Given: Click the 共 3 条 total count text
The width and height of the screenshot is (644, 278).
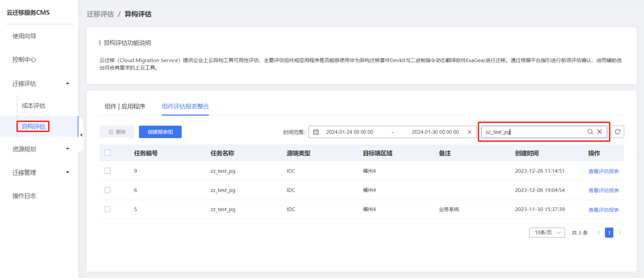Looking at the screenshot, I should point(580,233).
